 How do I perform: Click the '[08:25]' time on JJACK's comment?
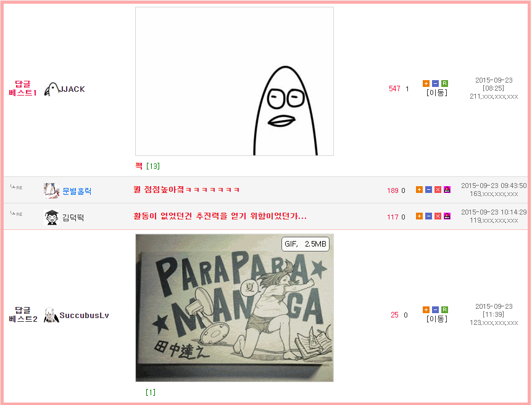[493, 88]
